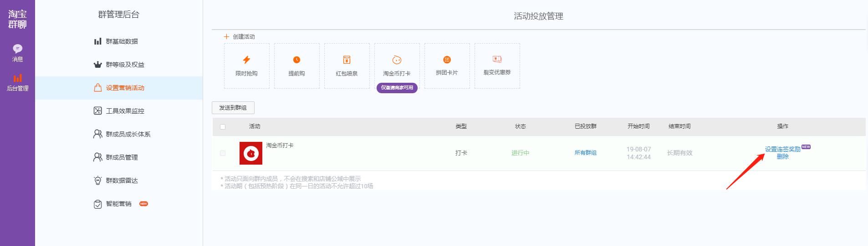Open the 智能营销 menu item
This screenshot has width=868, height=246.
coord(119,204)
